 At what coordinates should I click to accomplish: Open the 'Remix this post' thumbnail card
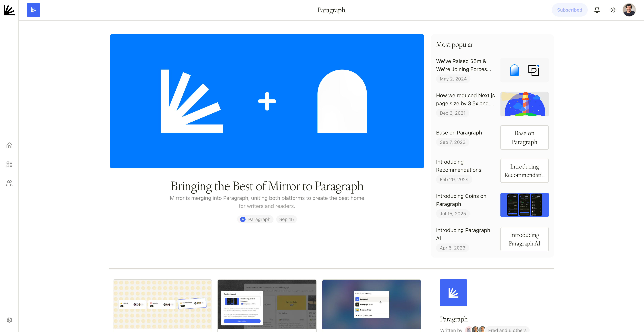[x=267, y=304]
